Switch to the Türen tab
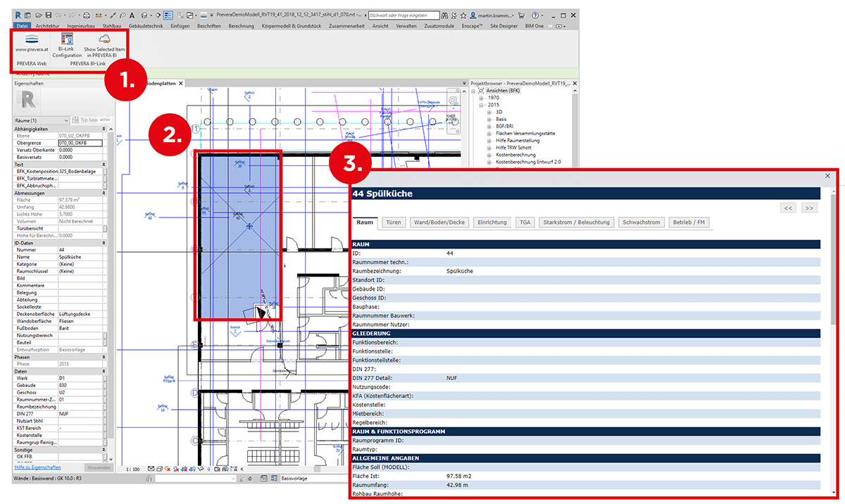This screenshot has height=504, width=845. pyautogui.click(x=394, y=222)
